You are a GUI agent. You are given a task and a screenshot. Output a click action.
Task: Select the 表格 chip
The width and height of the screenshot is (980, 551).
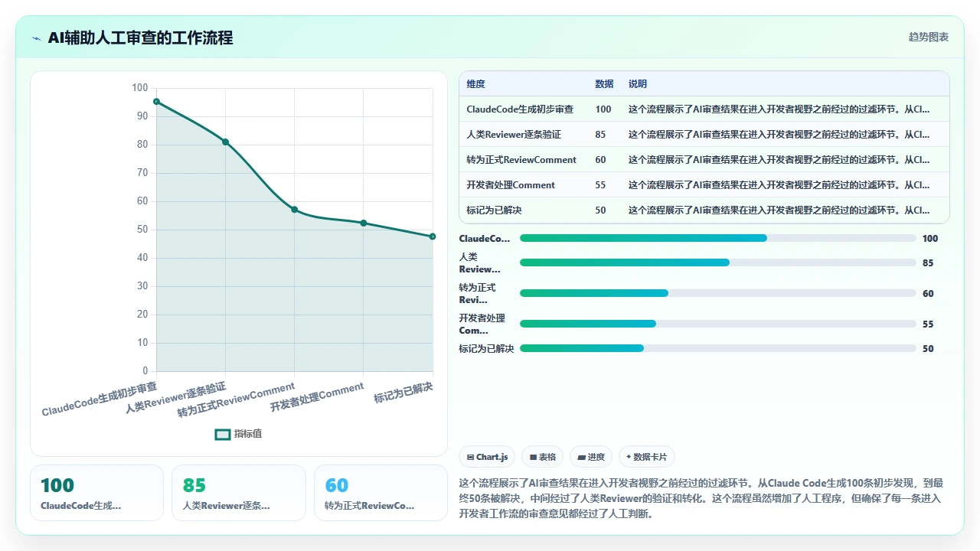tap(542, 457)
